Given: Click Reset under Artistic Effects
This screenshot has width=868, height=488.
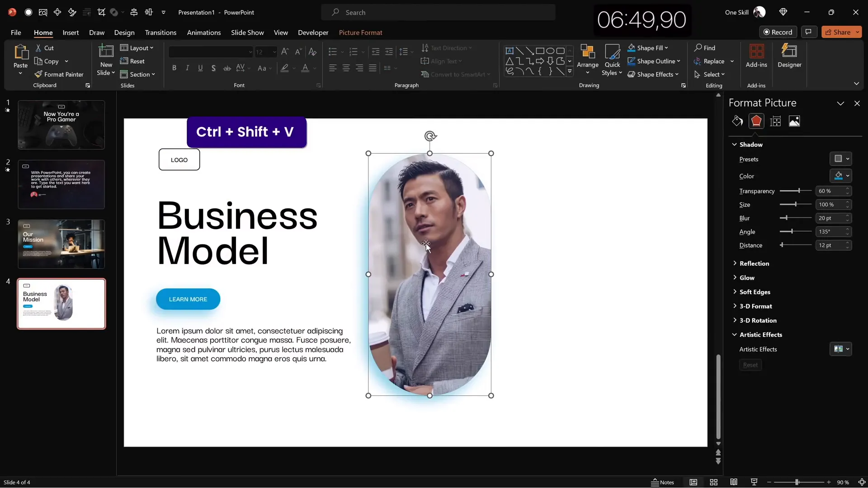Looking at the screenshot, I should coord(750,365).
